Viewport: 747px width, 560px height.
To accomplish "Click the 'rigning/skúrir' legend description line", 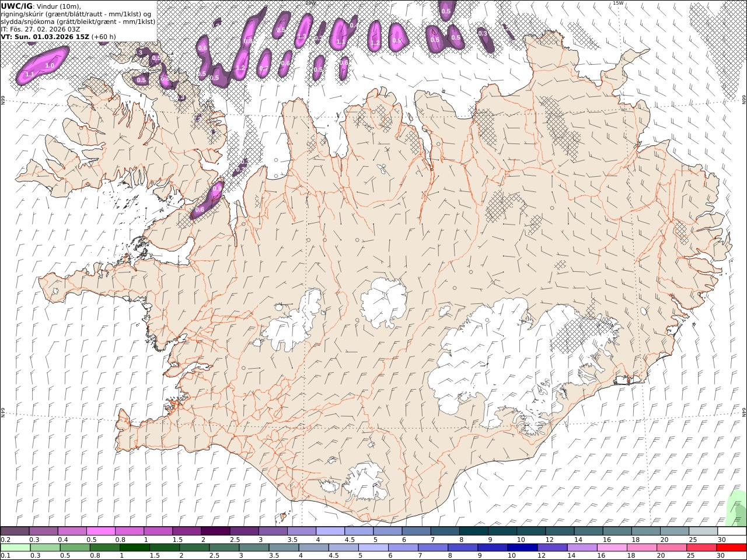I will click(75, 14).
